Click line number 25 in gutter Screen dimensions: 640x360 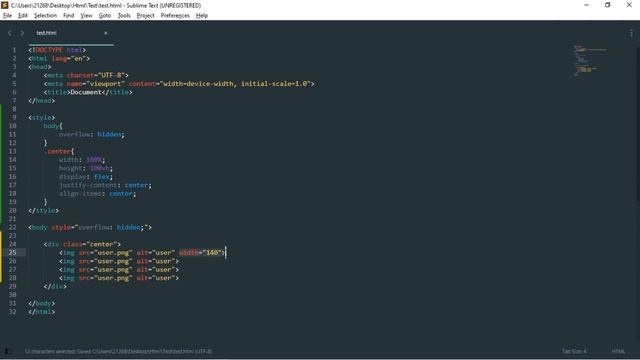pos(12,253)
